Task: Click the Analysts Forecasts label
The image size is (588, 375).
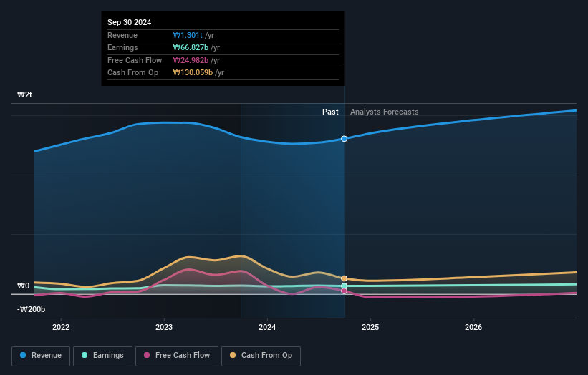Action: click(385, 112)
